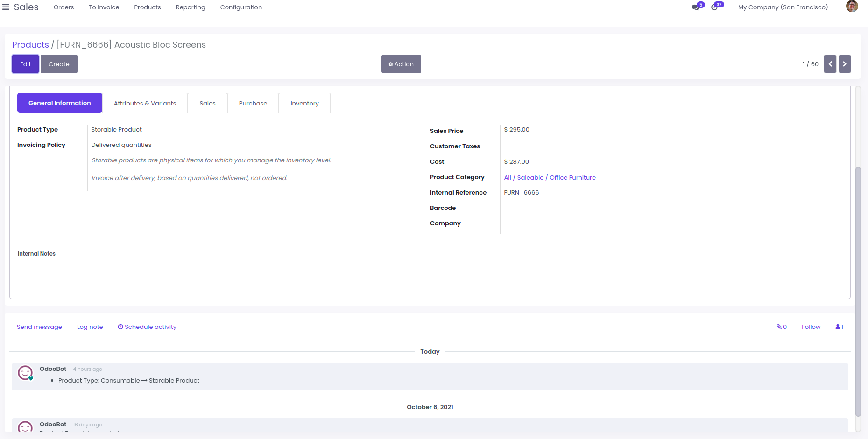Click the attachments paperclip counter
868x439 pixels.
tap(782, 327)
